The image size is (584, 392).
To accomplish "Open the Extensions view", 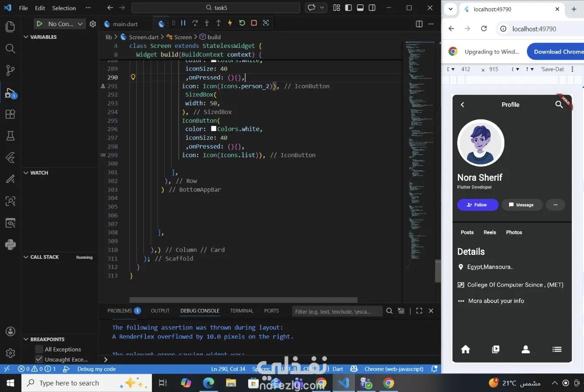I will pyautogui.click(x=10, y=114).
